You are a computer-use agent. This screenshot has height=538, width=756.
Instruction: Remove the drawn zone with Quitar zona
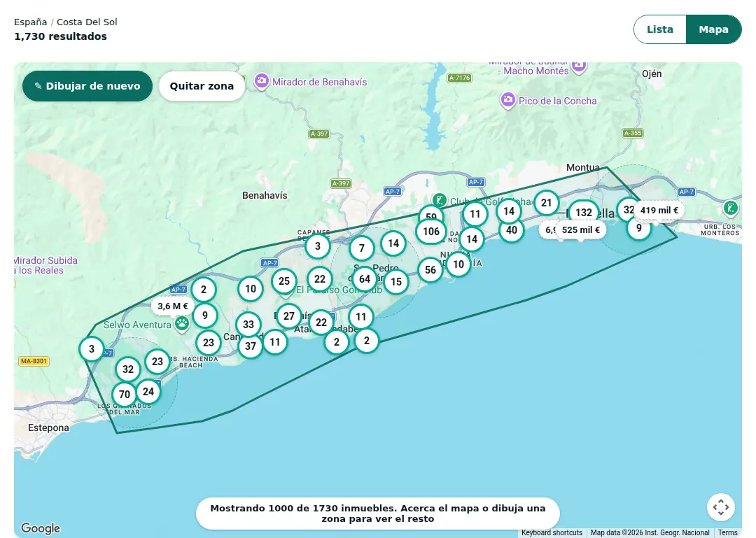point(202,86)
